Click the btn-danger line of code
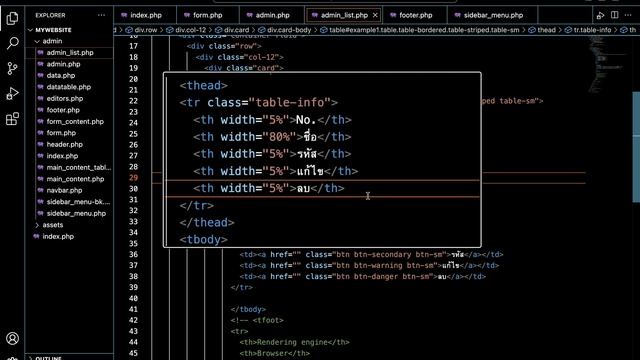Viewport: 640px width, 360px height. 362,276
